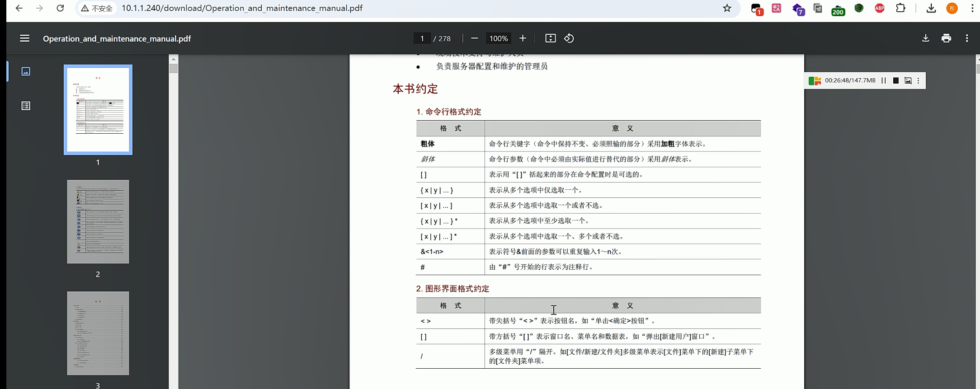Rotate the PDF counterclockwise
This screenshot has width=980, height=389.
[x=569, y=38]
